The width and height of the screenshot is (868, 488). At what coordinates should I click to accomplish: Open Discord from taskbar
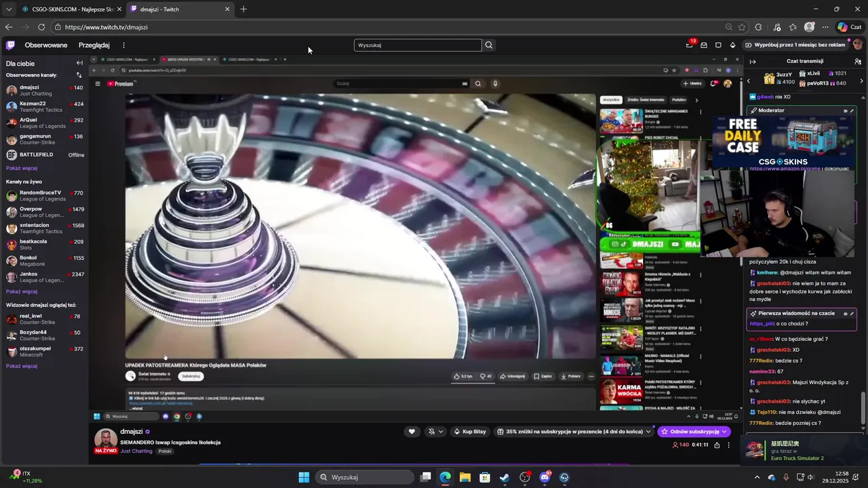tap(545, 477)
